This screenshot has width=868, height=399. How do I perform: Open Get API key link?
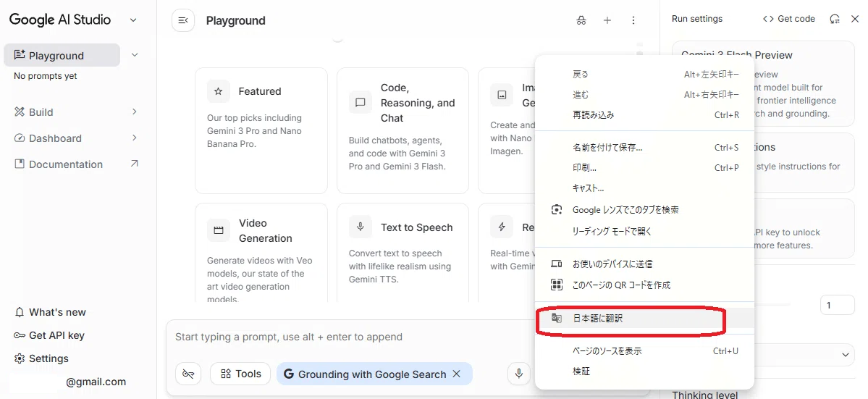49,335
